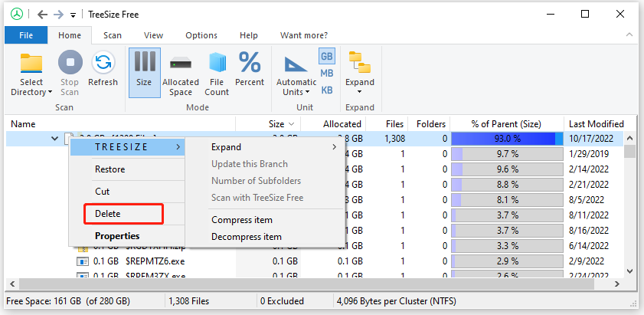Click the Automatic Units ruler icon
Image resolution: width=644 pixels, height=315 pixels.
coord(296,64)
